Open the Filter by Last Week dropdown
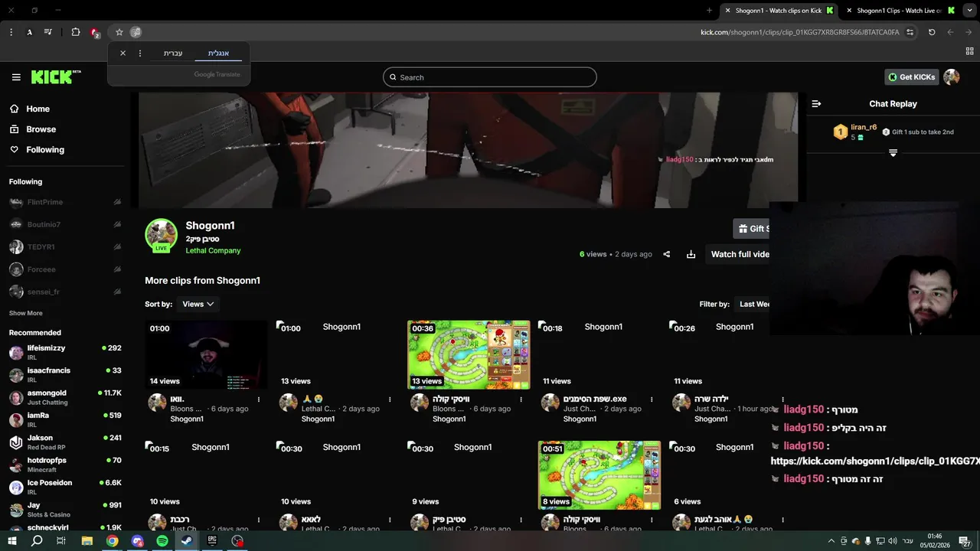Viewport: 980px width, 551px height. click(753, 304)
